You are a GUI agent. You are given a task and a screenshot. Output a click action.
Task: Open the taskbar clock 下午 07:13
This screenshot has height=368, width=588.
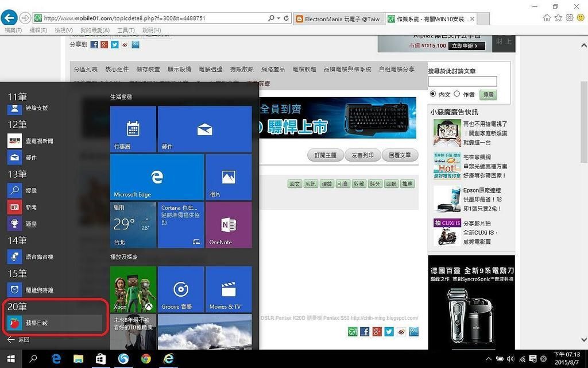pos(567,359)
